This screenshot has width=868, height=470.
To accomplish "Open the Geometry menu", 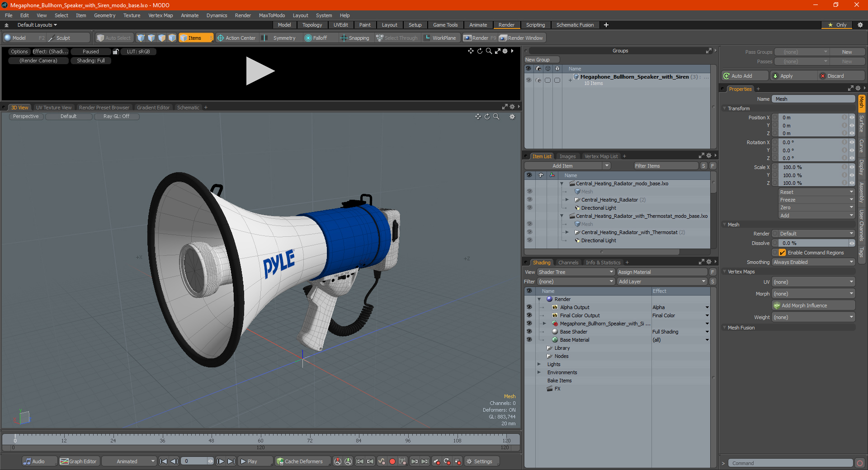I will tap(104, 15).
